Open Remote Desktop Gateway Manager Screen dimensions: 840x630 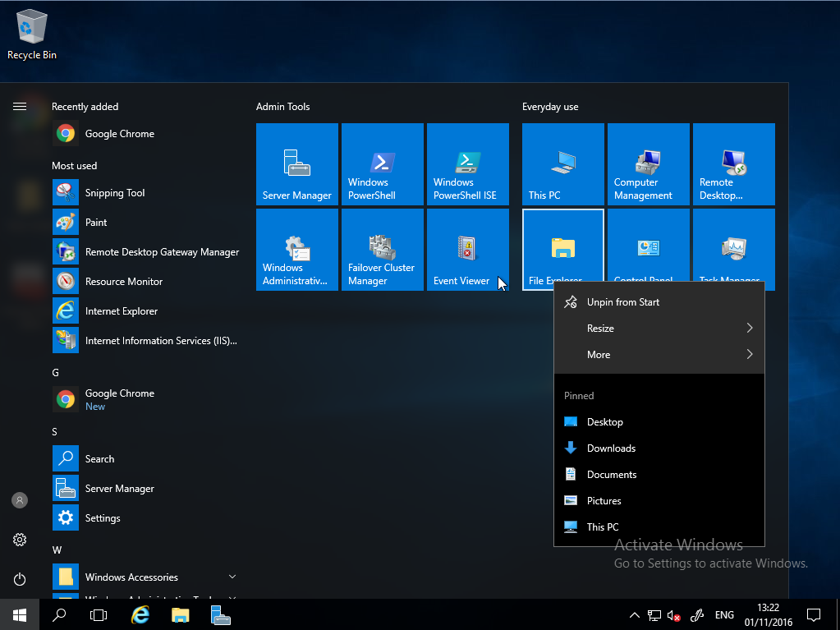(145, 252)
